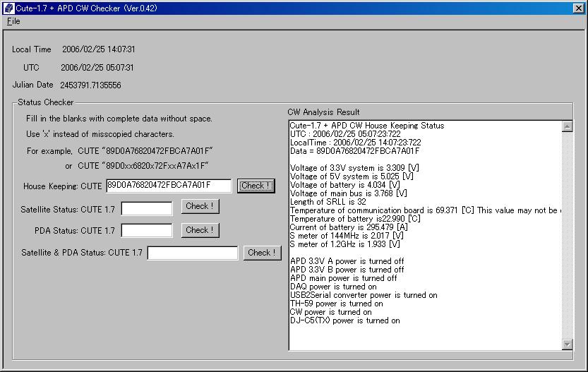Click 'USB2Serial converter power is turned on' line
Viewport: 588px width, 372px height.
[364, 296]
